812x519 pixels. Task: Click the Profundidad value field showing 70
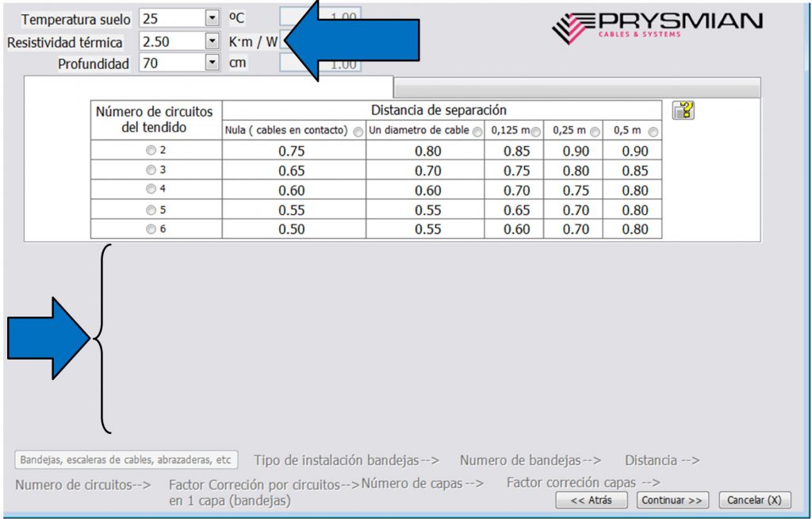[x=172, y=63]
